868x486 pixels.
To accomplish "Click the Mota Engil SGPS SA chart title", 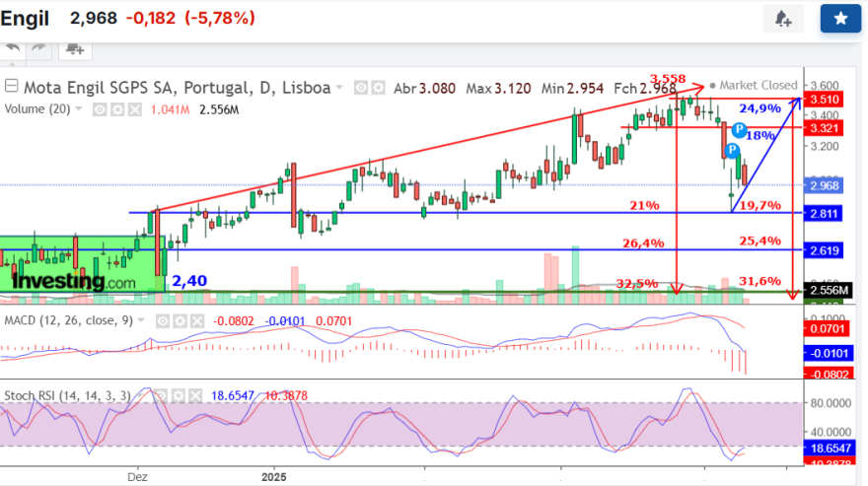I will (x=178, y=88).
